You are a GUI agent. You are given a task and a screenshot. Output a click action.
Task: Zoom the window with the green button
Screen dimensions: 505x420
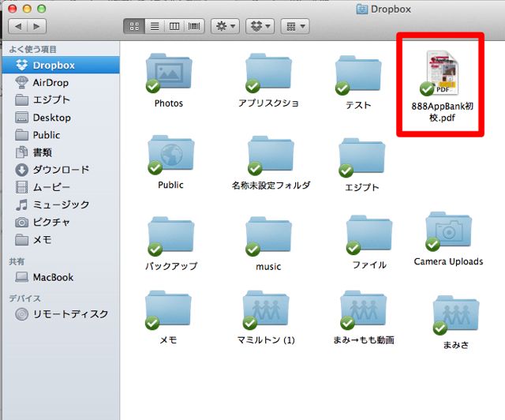point(42,9)
